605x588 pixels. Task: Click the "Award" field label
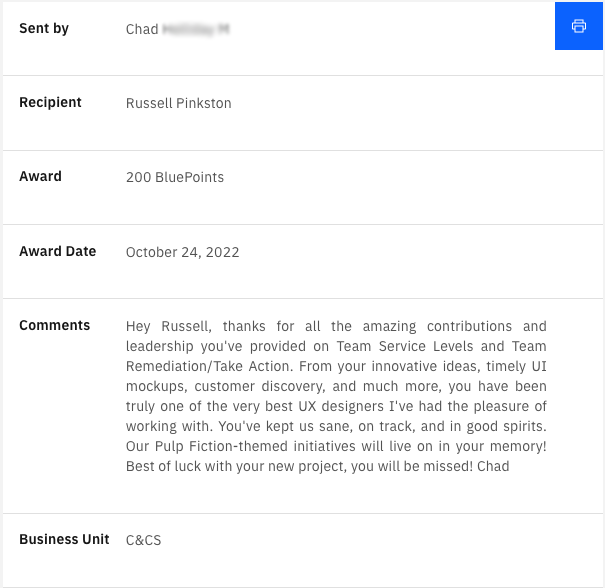click(x=40, y=176)
